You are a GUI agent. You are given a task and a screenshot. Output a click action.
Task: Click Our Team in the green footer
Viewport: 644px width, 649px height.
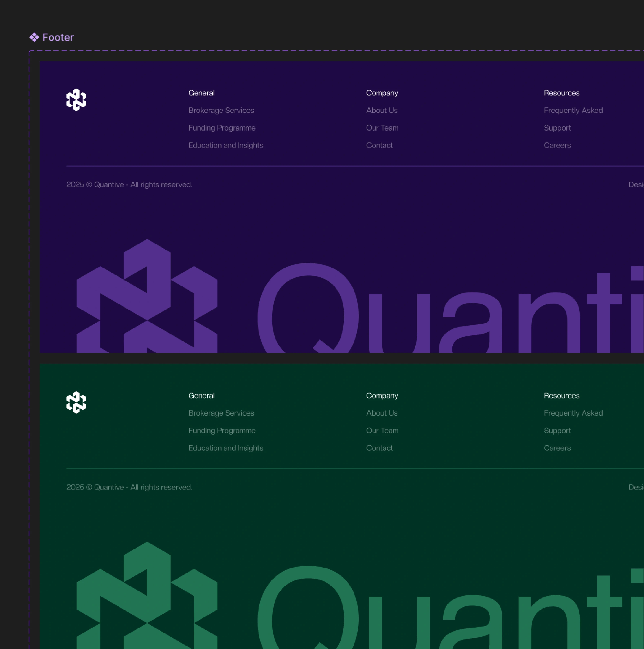(x=382, y=430)
